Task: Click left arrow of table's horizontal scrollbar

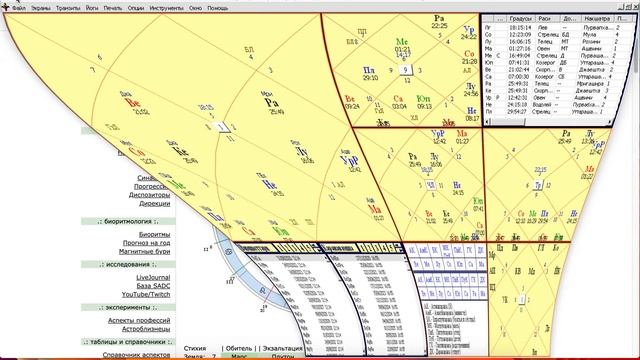Action: tap(486, 122)
